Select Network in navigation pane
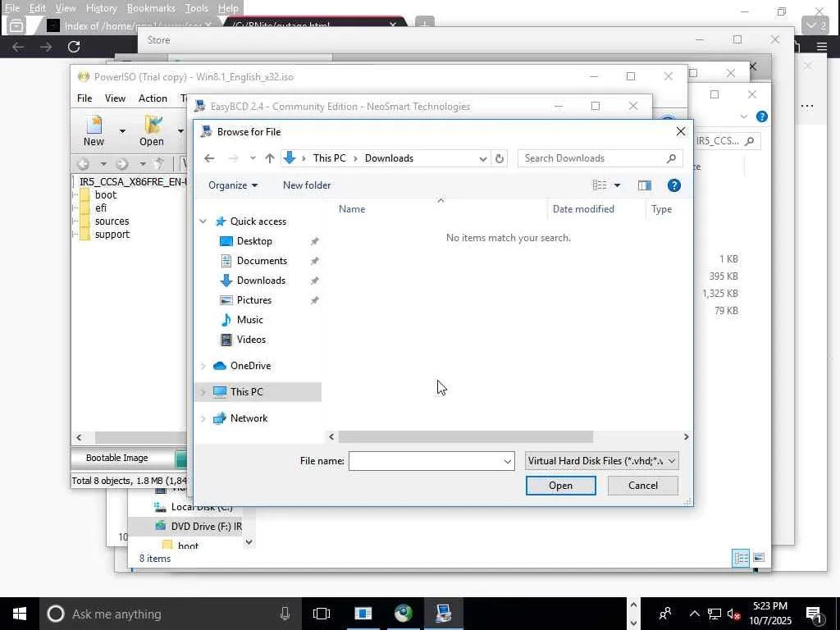This screenshot has height=630, width=840. (249, 418)
